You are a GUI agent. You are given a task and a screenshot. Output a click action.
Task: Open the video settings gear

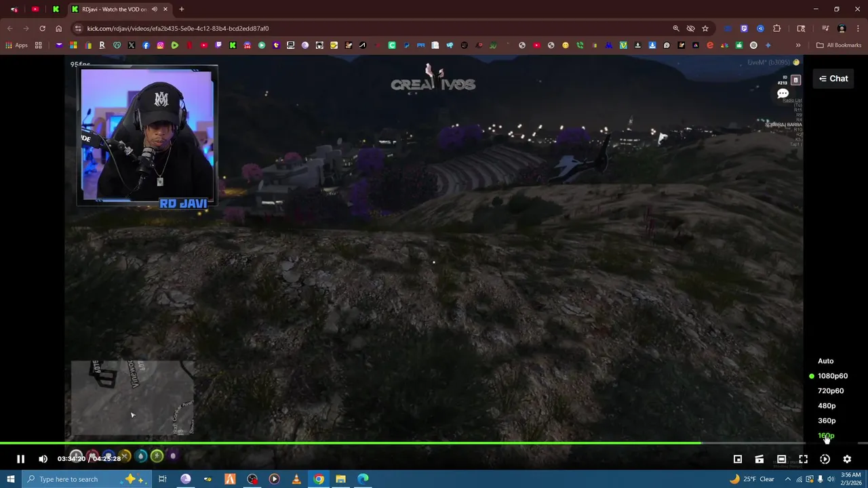(847, 459)
